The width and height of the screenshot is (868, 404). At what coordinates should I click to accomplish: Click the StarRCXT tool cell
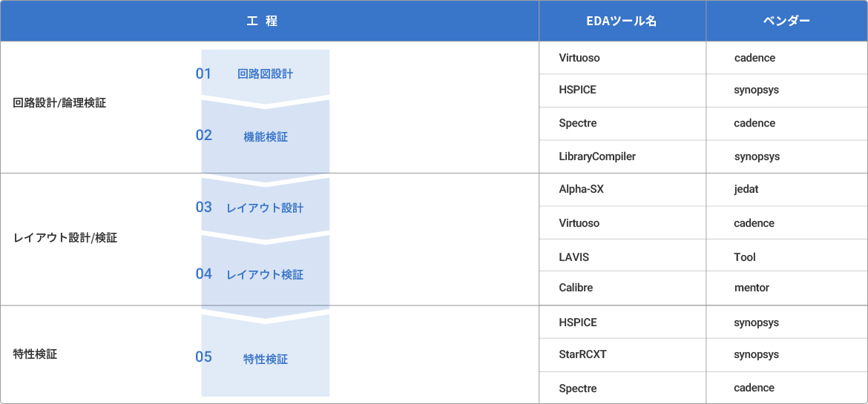pyautogui.click(x=622, y=355)
